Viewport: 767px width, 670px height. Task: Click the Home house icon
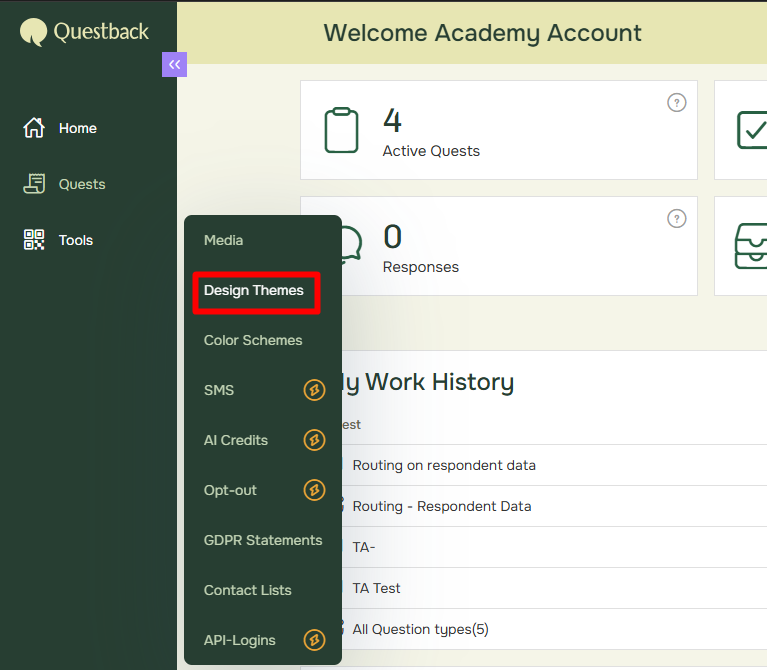[x=34, y=128]
